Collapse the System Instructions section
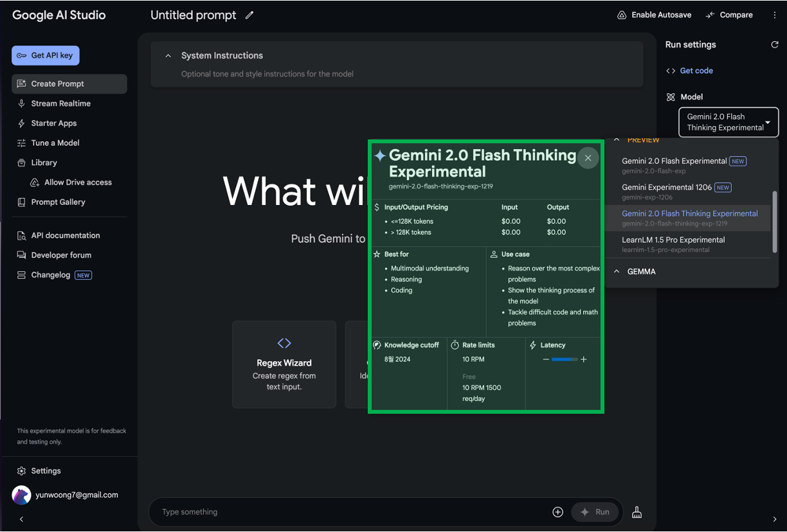This screenshot has width=787, height=532. tap(168, 56)
